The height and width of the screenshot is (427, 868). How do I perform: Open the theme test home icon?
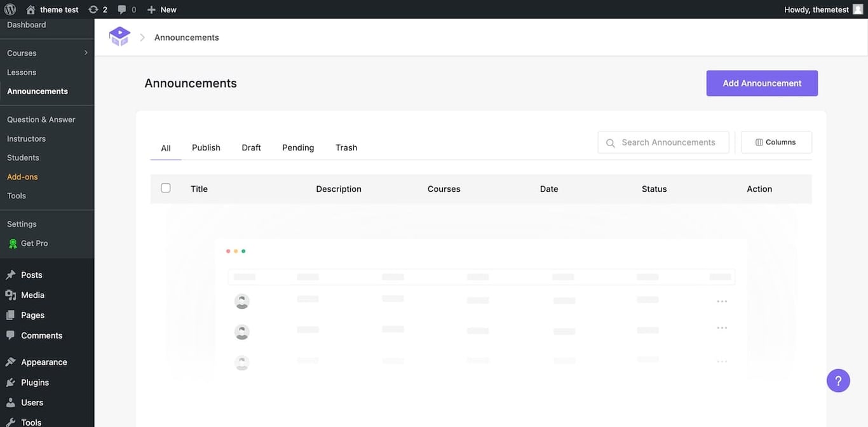(31, 10)
